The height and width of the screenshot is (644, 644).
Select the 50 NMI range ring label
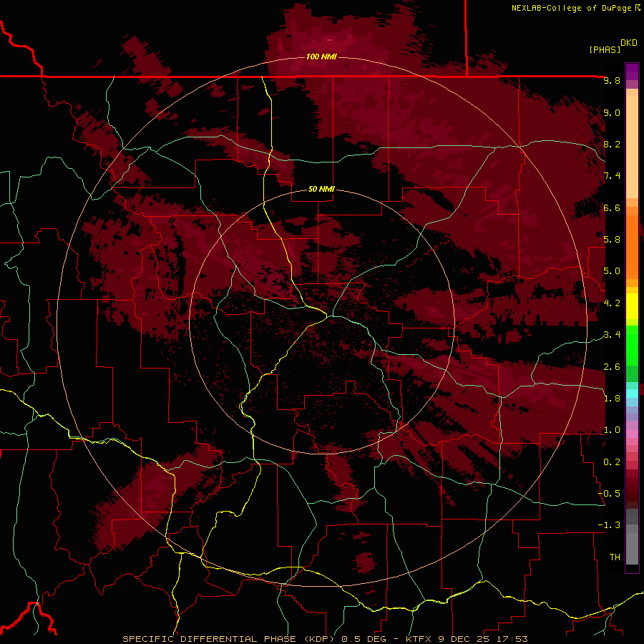pyautogui.click(x=321, y=189)
